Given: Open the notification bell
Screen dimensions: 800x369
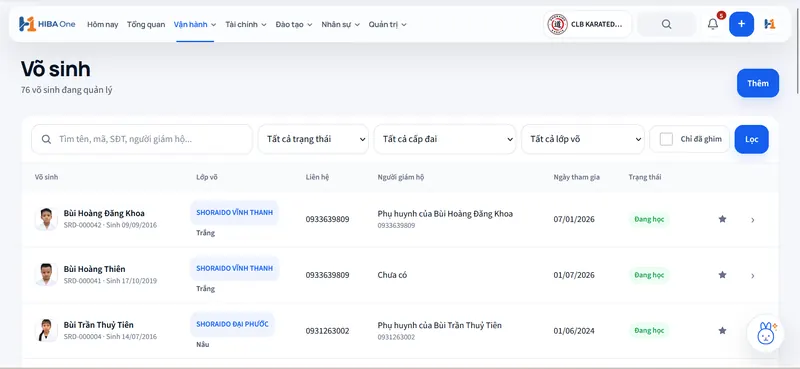Looking at the screenshot, I should tap(713, 24).
